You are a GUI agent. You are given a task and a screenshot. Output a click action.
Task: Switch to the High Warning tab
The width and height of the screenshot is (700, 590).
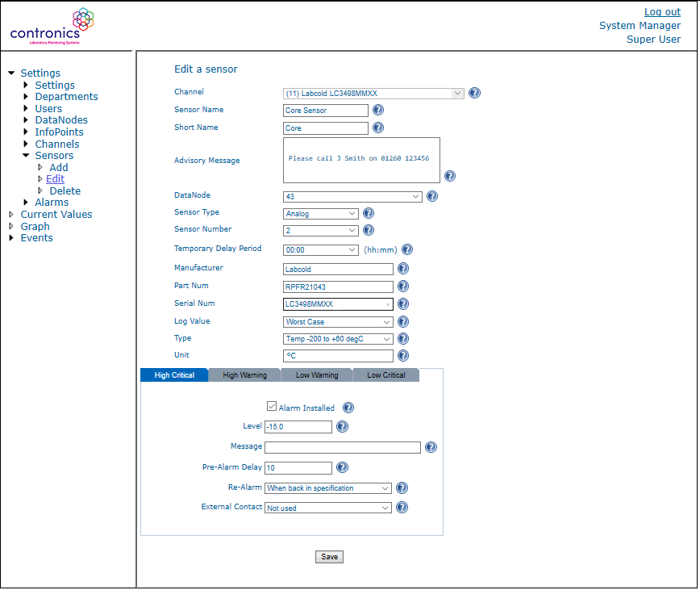click(244, 375)
